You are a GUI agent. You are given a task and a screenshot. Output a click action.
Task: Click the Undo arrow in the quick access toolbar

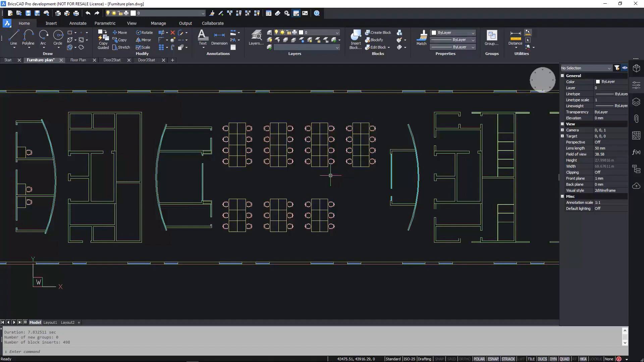coord(88,13)
